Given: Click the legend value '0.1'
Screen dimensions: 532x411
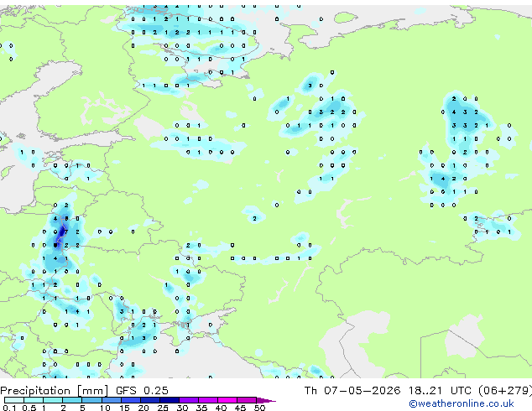Looking at the screenshot, I should coord(9,408).
